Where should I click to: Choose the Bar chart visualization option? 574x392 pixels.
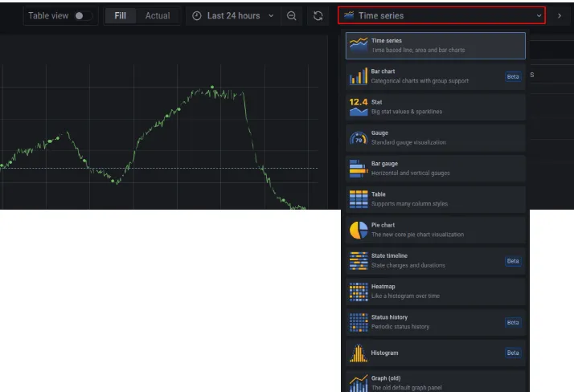click(435, 76)
